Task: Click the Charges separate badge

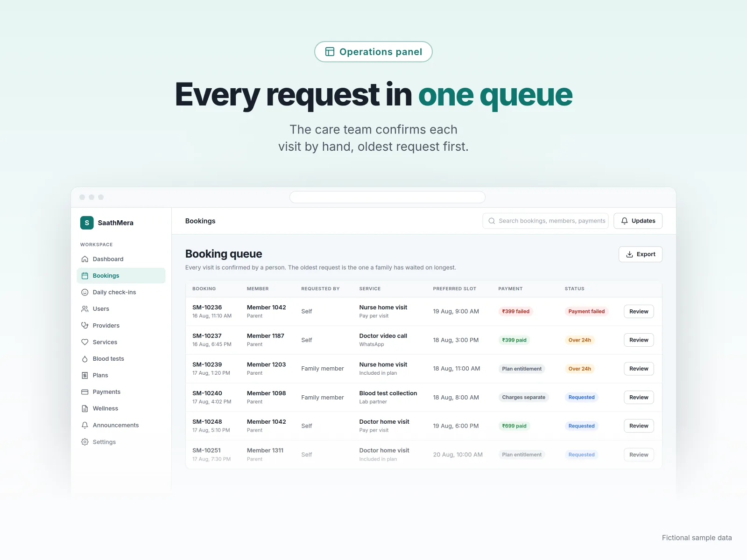Action: click(x=523, y=397)
